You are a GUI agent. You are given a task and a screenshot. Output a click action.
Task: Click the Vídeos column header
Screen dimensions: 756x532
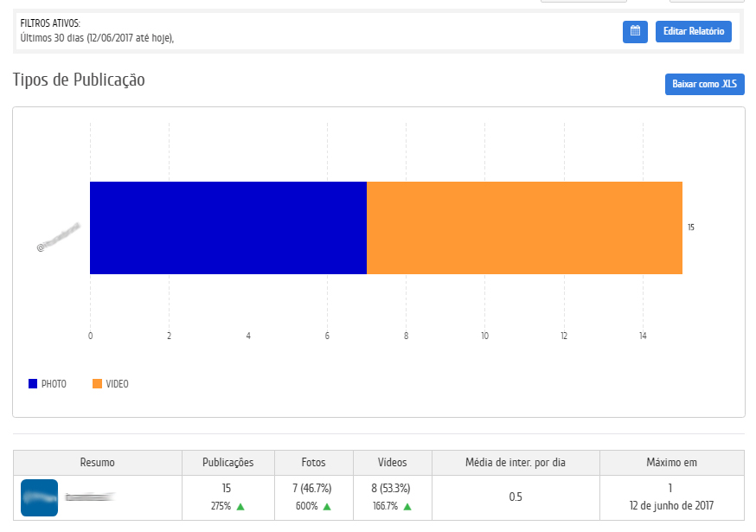tap(392, 463)
